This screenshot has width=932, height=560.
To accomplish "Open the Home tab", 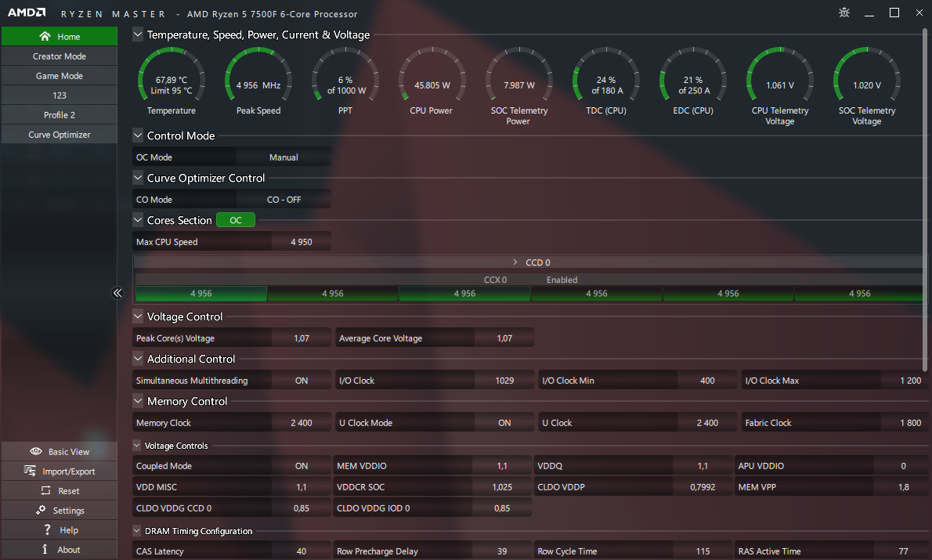I will [60, 36].
